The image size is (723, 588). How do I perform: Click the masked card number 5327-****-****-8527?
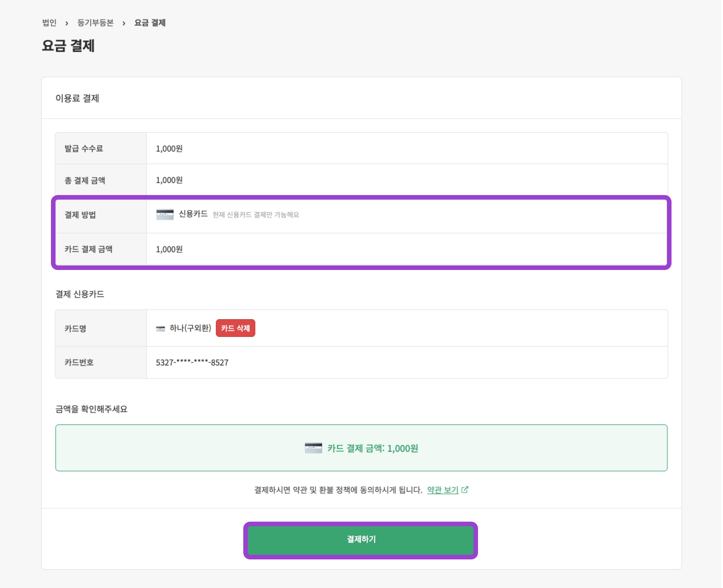(192, 362)
